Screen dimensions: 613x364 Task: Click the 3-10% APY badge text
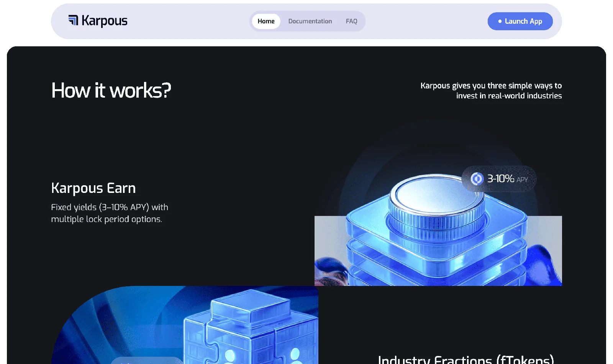[507, 179]
